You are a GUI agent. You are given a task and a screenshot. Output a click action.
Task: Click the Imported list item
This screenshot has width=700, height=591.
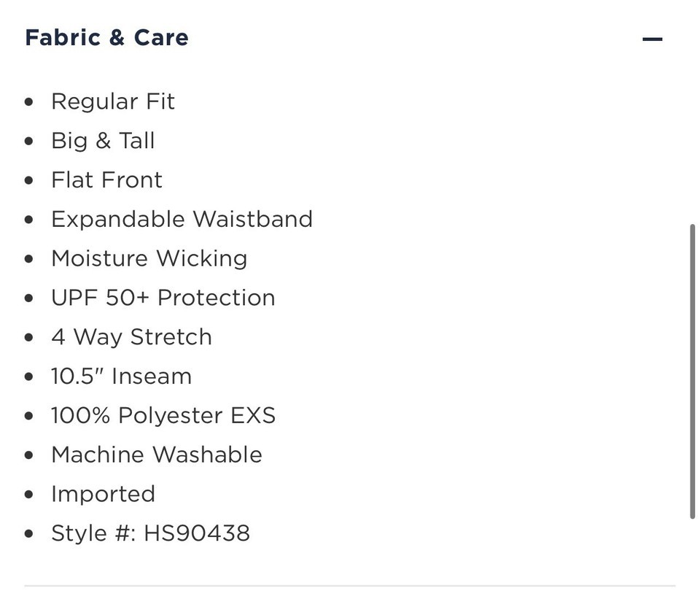103,494
